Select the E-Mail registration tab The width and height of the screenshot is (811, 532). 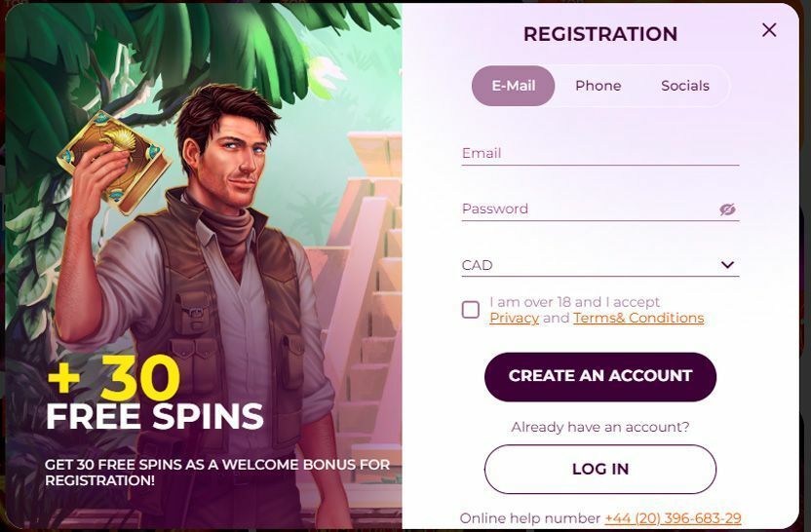point(513,86)
